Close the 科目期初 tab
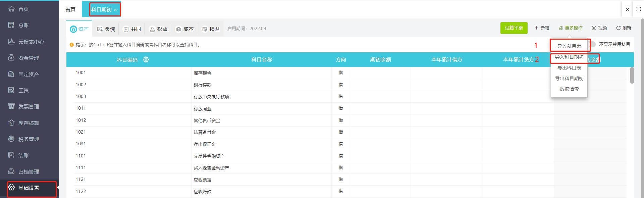 pos(115,10)
